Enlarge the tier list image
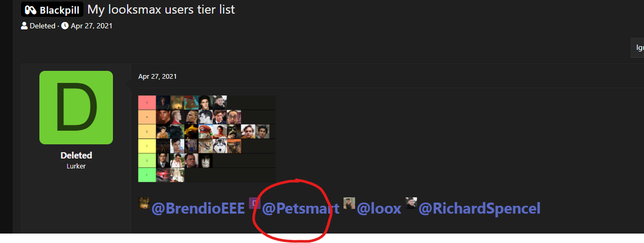Image resolution: width=644 pixels, height=243 pixels. (207, 139)
